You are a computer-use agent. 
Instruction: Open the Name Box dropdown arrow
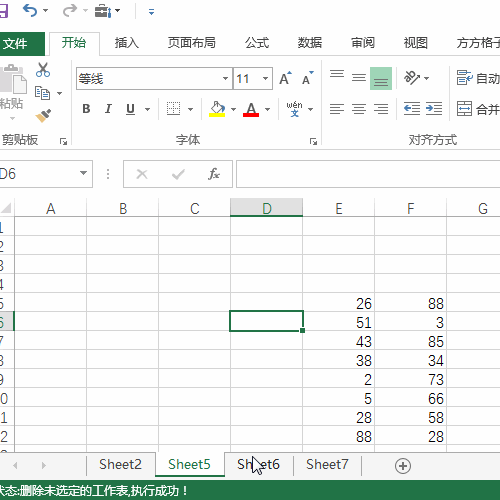(x=83, y=173)
